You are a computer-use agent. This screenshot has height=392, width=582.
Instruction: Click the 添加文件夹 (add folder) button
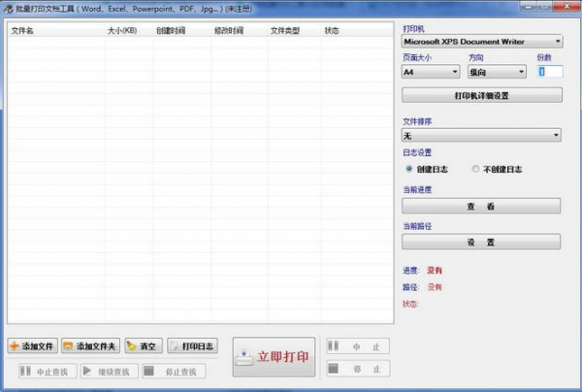[x=90, y=346]
